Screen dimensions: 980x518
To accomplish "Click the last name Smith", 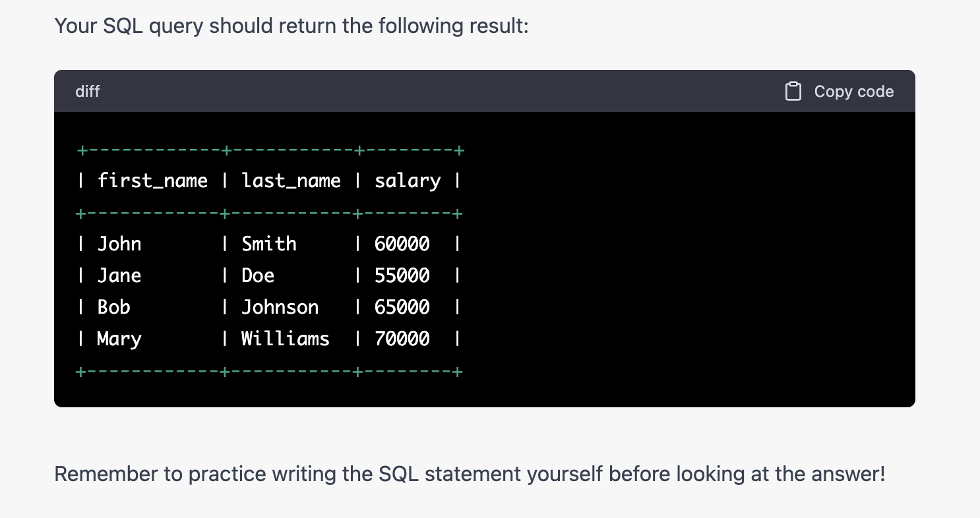I will click(269, 244).
